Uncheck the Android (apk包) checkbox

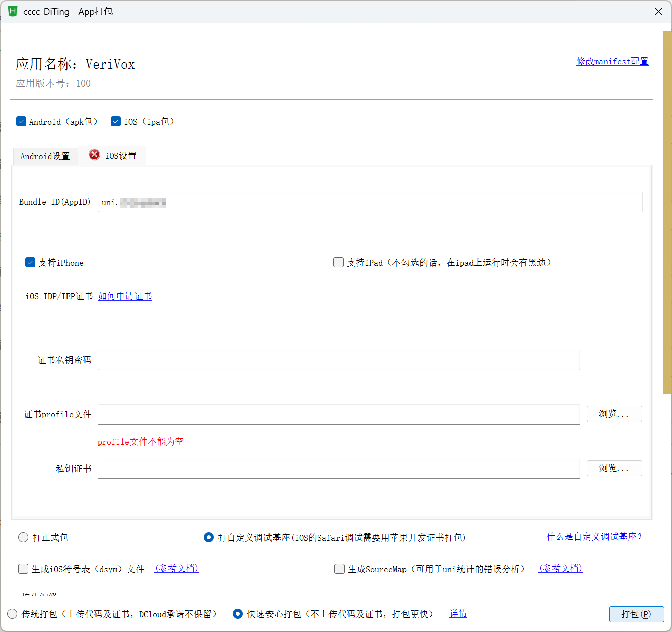[x=21, y=121]
